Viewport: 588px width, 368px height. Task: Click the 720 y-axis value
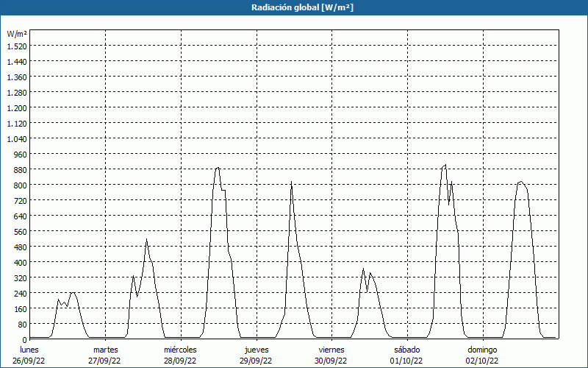coord(21,201)
